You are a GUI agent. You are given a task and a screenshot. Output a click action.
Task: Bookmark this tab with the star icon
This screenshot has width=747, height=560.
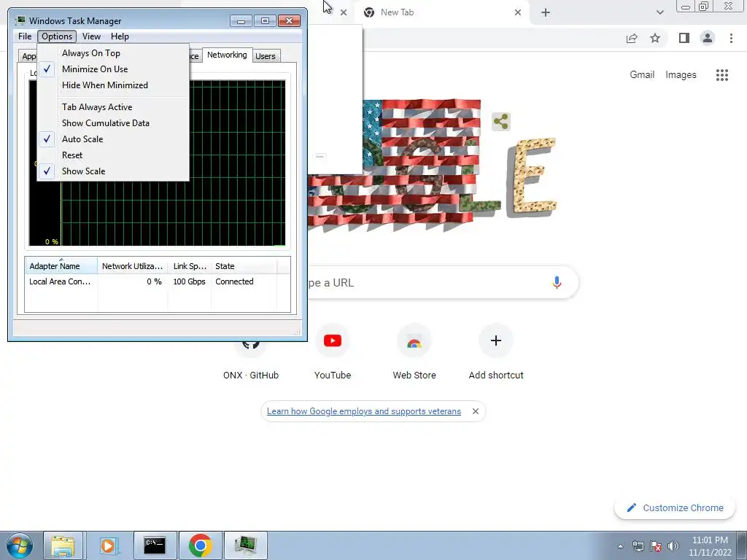pyautogui.click(x=655, y=38)
